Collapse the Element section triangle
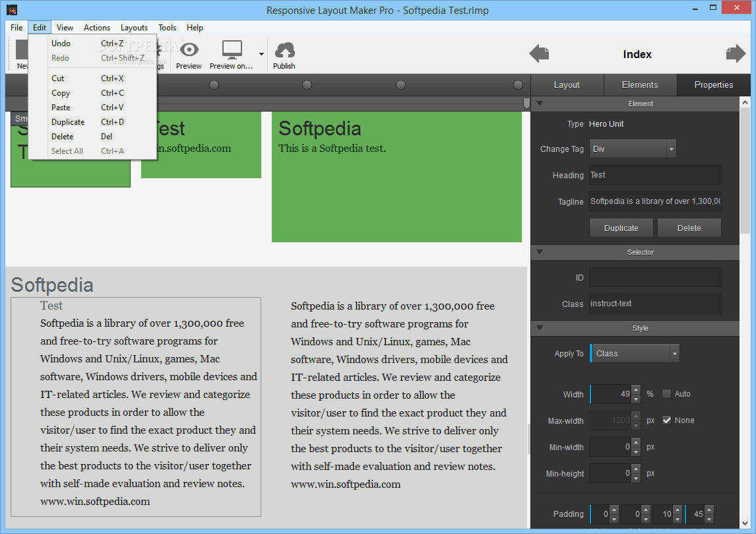Image resolution: width=756 pixels, height=534 pixels. point(540,103)
